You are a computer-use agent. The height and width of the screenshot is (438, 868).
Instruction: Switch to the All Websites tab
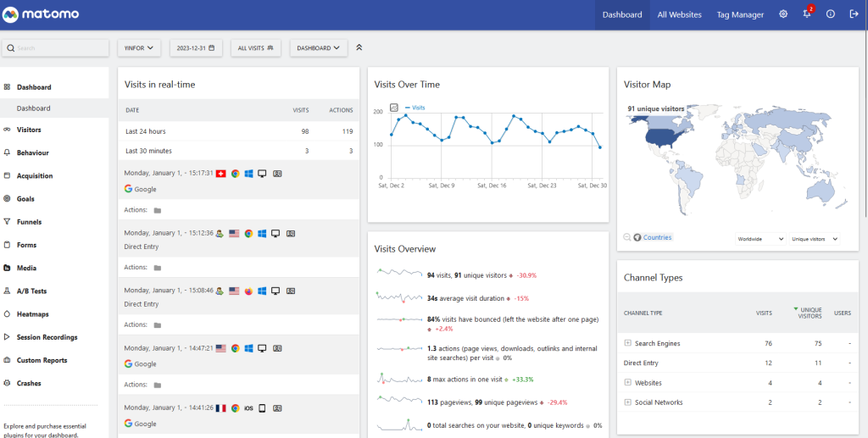tap(679, 14)
